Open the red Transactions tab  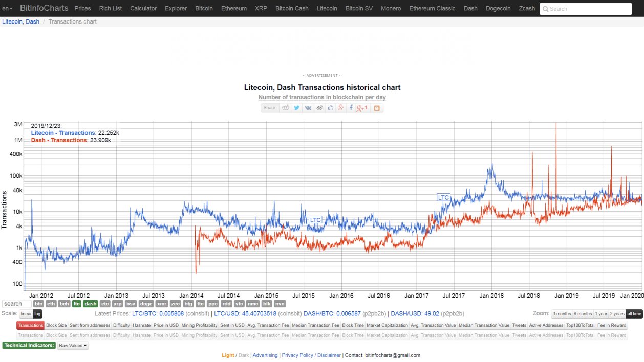30,325
